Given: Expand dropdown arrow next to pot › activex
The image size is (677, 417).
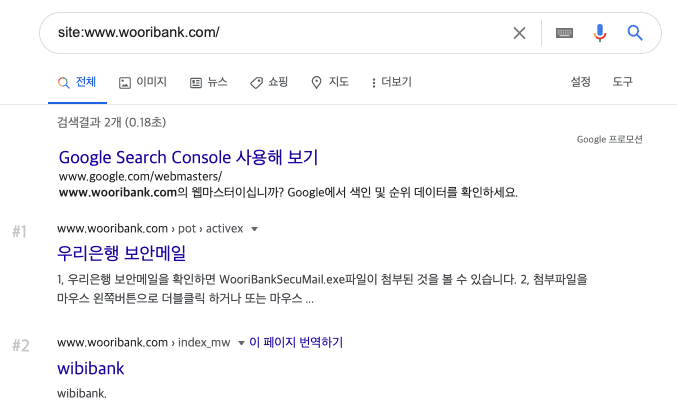Looking at the screenshot, I should click(x=254, y=229).
